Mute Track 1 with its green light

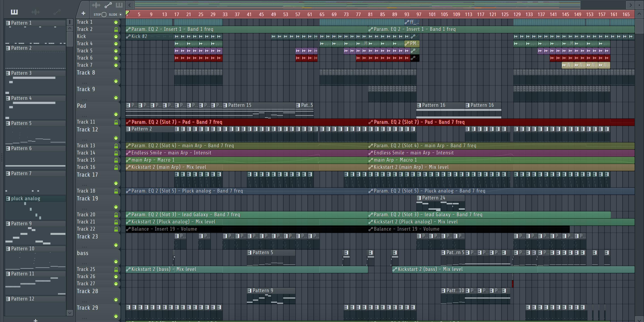coord(116,22)
